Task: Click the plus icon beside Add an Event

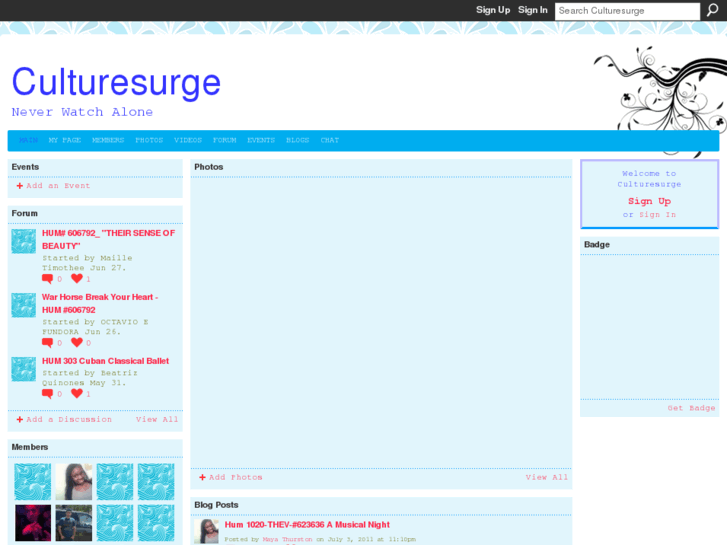Action: click(20, 186)
